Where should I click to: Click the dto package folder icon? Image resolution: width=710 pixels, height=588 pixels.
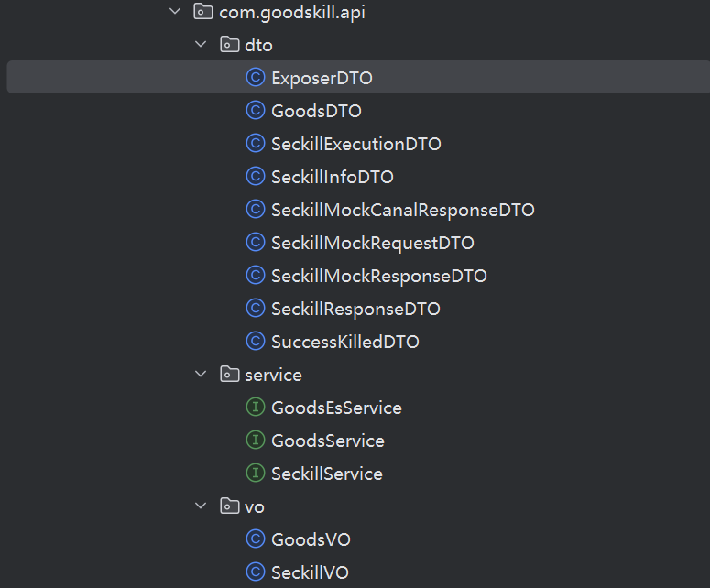(229, 45)
